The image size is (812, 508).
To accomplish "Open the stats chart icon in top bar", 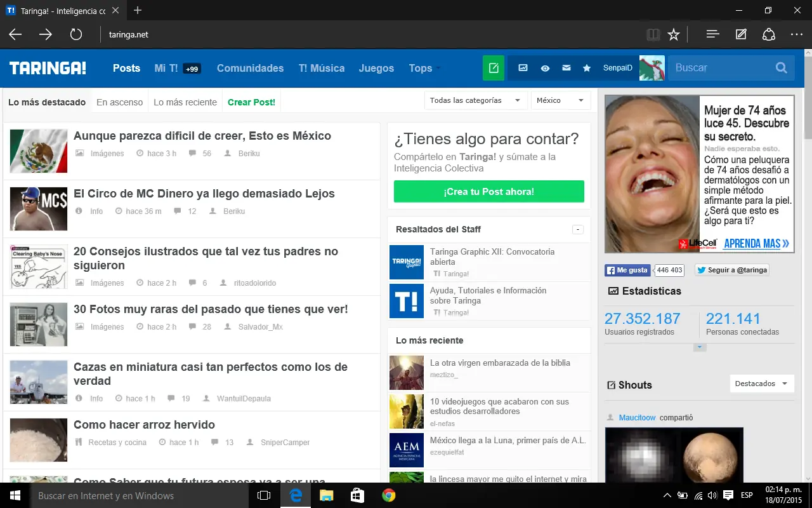I will pyautogui.click(x=523, y=68).
